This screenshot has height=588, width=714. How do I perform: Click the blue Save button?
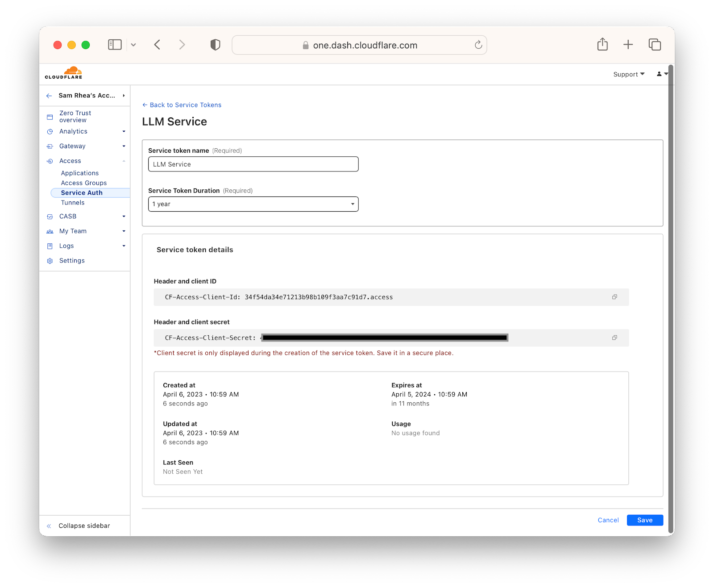coord(645,520)
